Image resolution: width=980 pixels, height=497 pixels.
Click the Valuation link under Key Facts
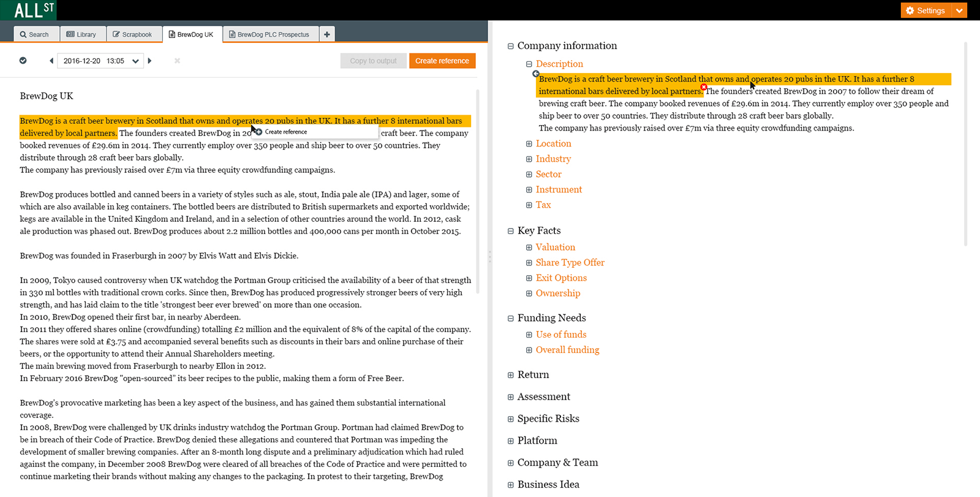[555, 247]
